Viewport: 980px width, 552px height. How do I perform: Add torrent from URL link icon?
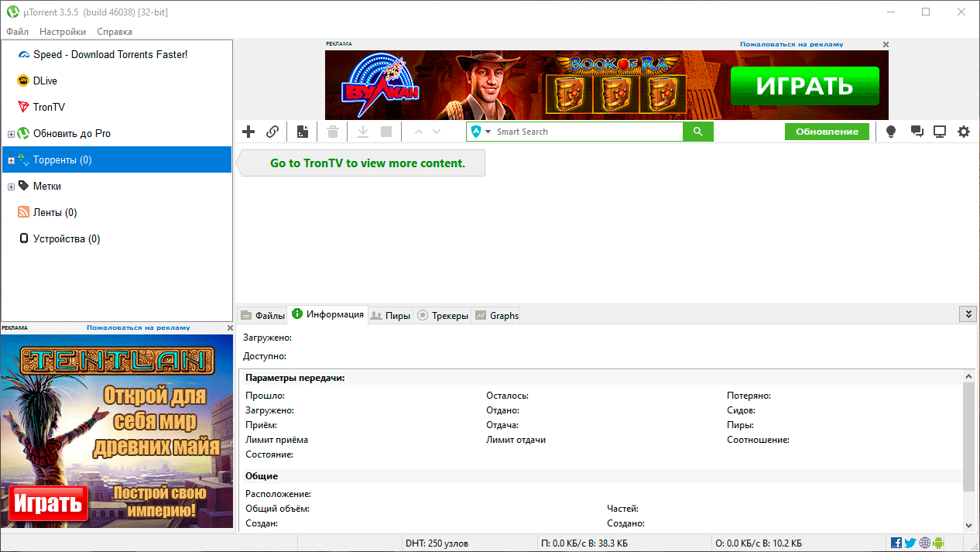272,132
